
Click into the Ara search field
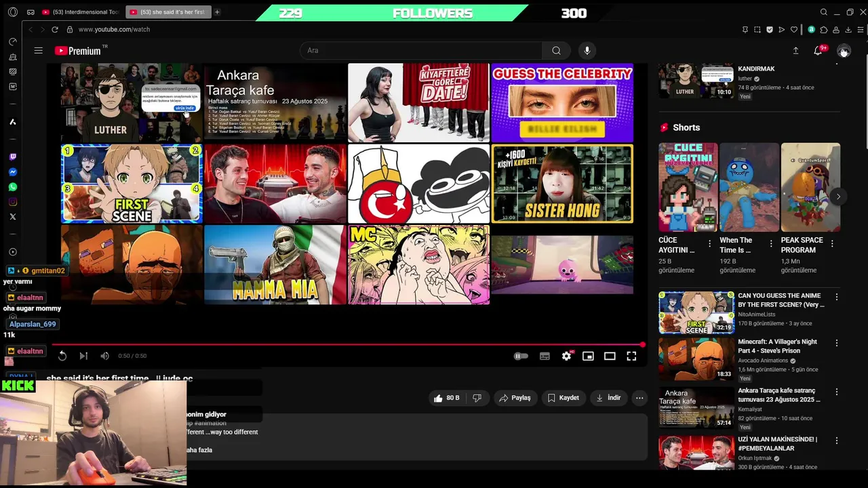point(420,51)
